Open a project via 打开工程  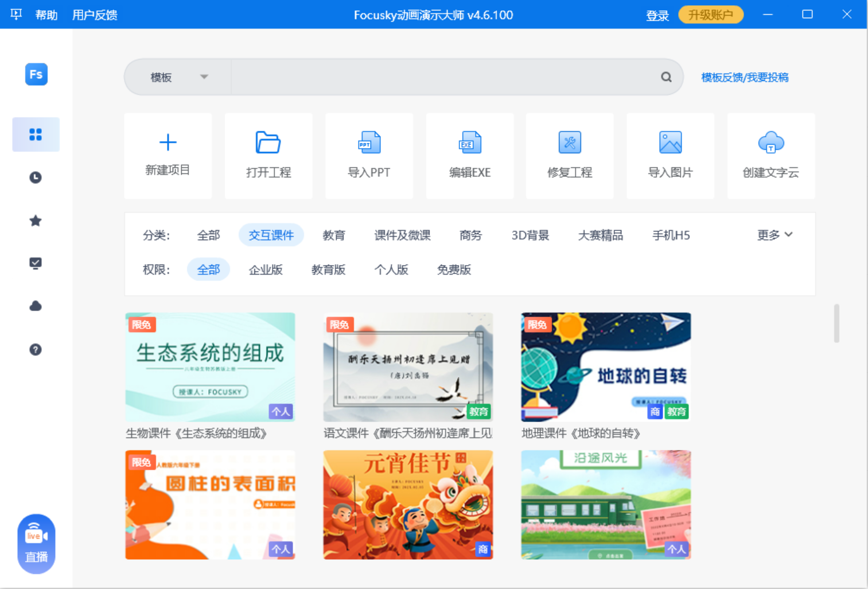click(268, 156)
